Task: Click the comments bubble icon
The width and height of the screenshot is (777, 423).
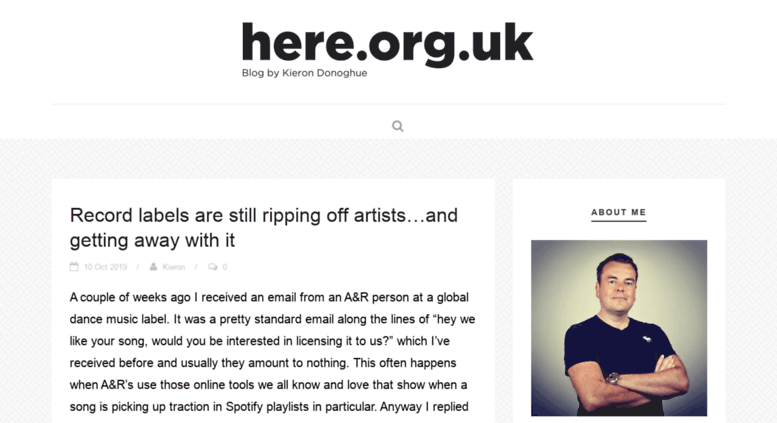Action: pos(213,267)
